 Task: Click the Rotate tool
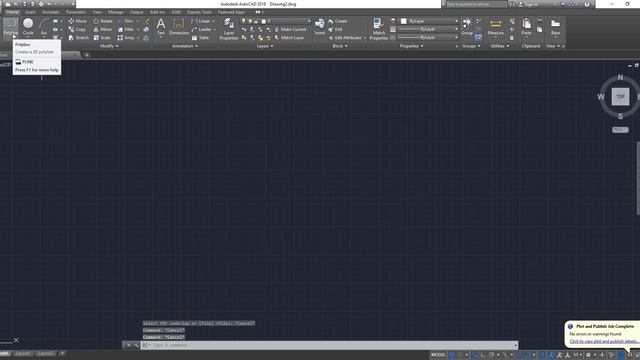coord(103,21)
